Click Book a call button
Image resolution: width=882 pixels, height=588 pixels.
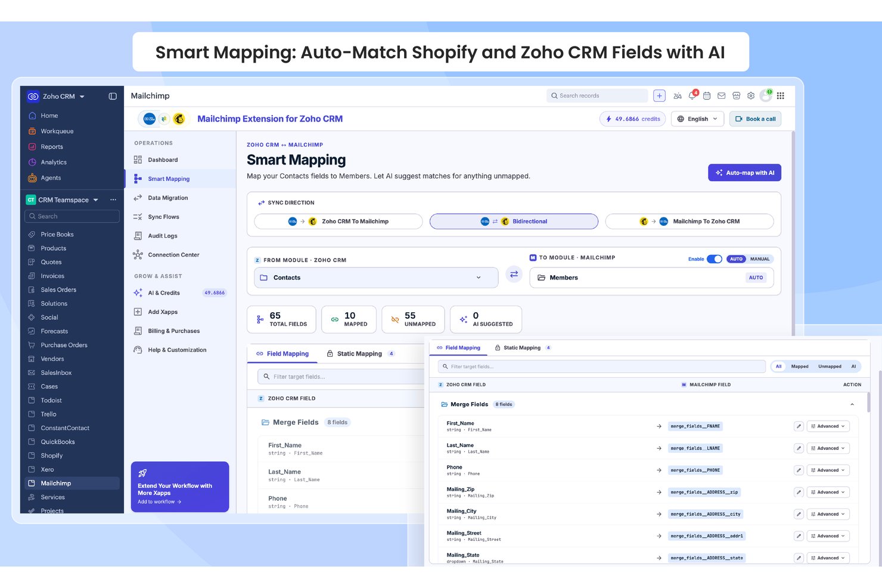(x=755, y=119)
